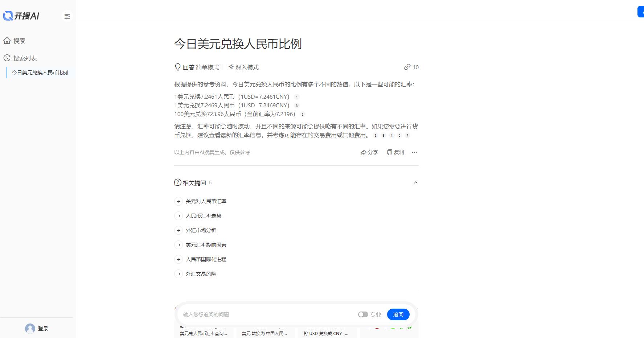Open related question 美元对人民币汇率
This screenshot has height=338, width=644.
(x=205, y=201)
